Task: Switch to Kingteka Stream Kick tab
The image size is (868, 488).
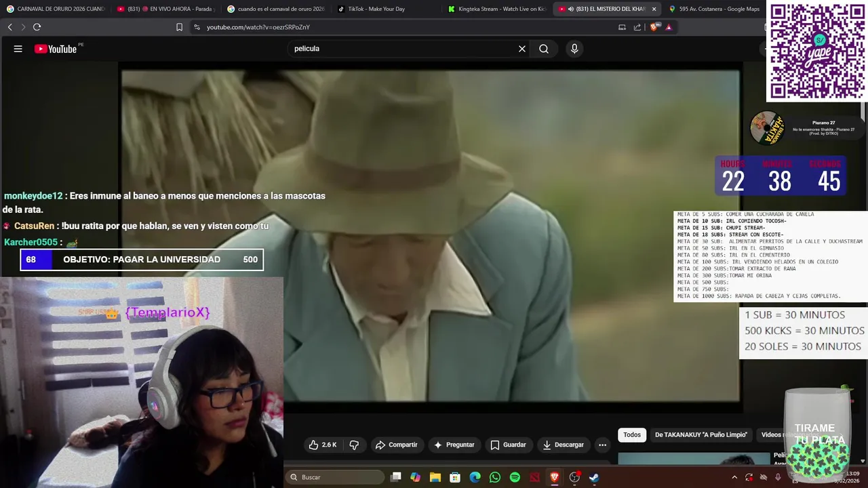Action: (497, 9)
